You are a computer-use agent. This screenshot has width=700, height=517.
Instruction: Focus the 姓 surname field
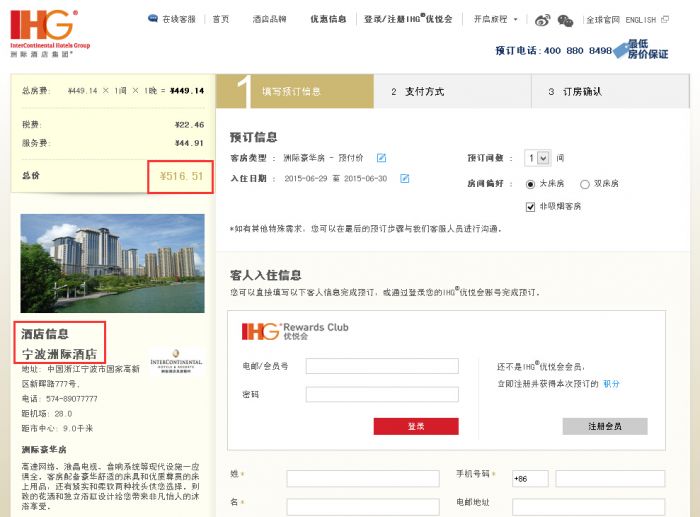tap(363, 478)
